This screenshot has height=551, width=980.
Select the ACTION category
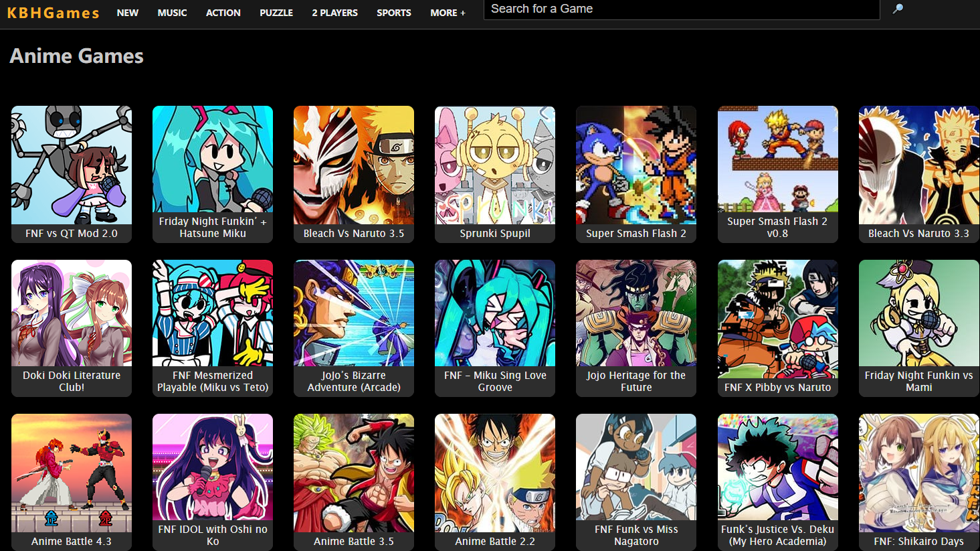click(223, 13)
